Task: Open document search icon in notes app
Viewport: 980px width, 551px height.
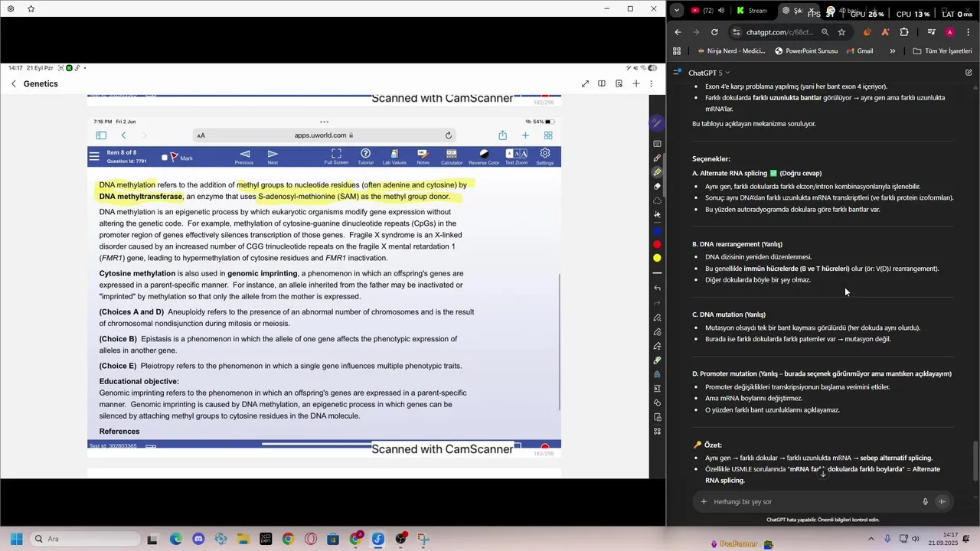Action: coord(619,83)
